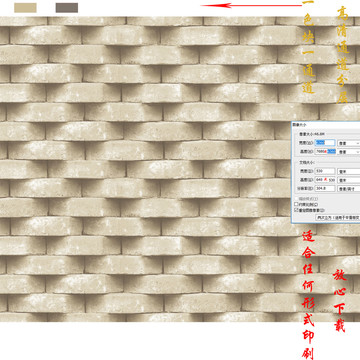Toggle the greyed-out scale styles checkbox
Viewport: 360px width, 360px height.
tap(296, 199)
